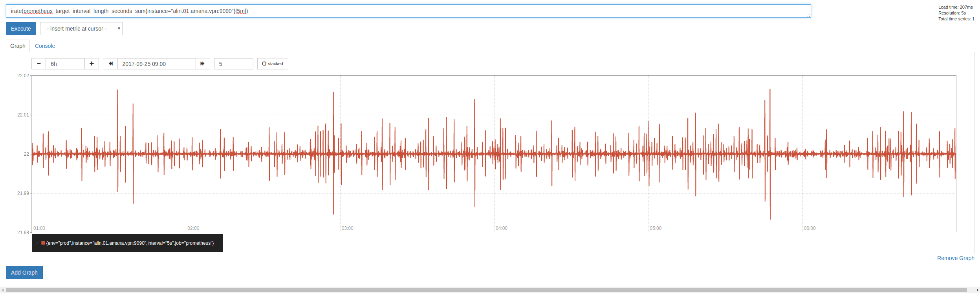The width and height of the screenshot is (980, 293).
Task: Click the 05:00 time axis label
Action: coord(656,228)
